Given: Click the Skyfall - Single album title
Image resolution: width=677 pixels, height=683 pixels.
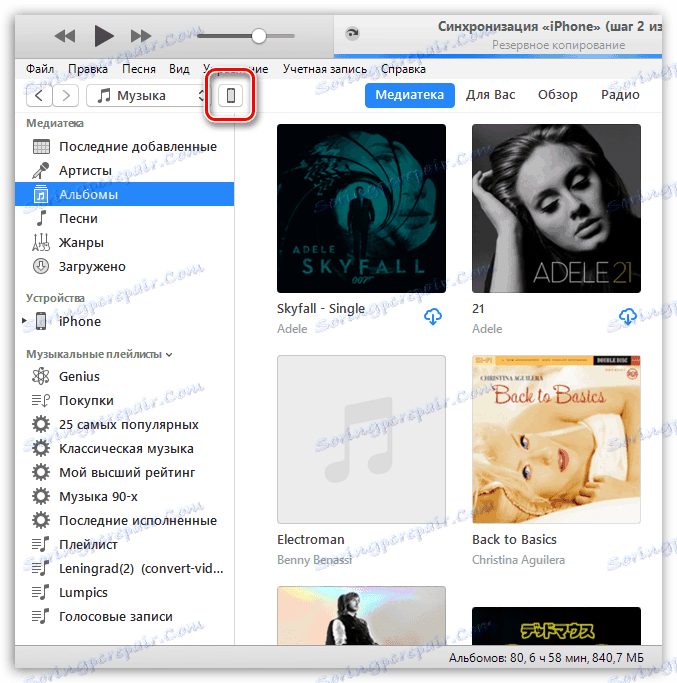Looking at the screenshot, I should (321, 308).
